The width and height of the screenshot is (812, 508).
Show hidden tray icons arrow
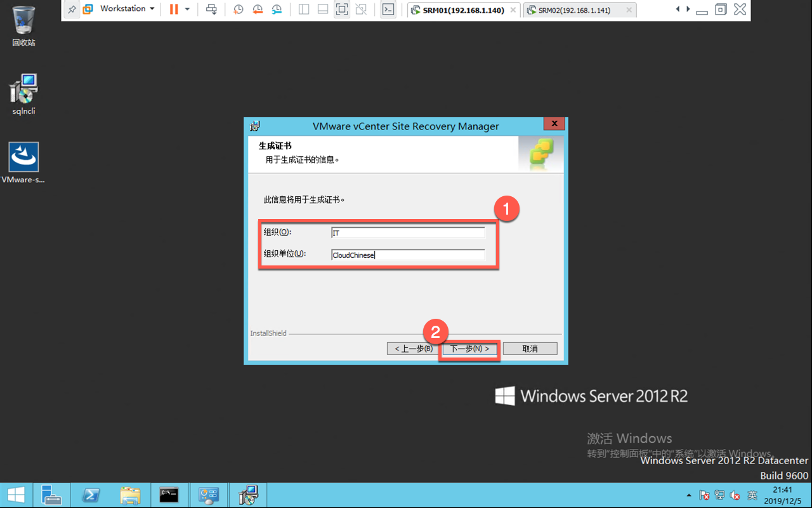[x=689, y=495]
